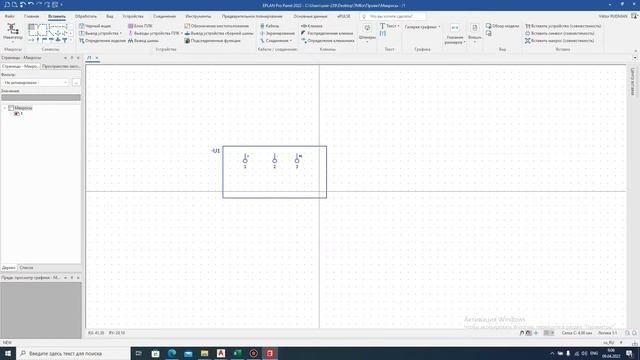The height and width of the screenshot is (360, 640).
Task: Click the Вывод шины busbar icon
Action: (x=131, y=40)
